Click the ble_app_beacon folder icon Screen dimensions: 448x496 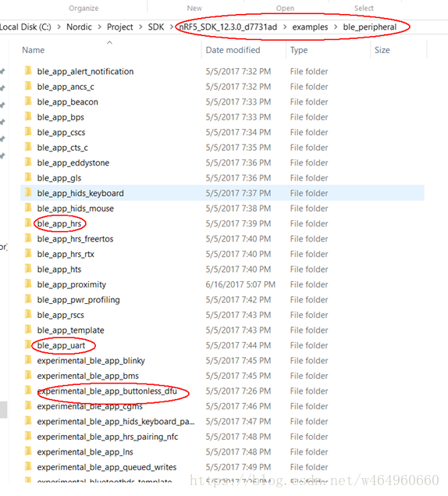[x=28, y=102]
